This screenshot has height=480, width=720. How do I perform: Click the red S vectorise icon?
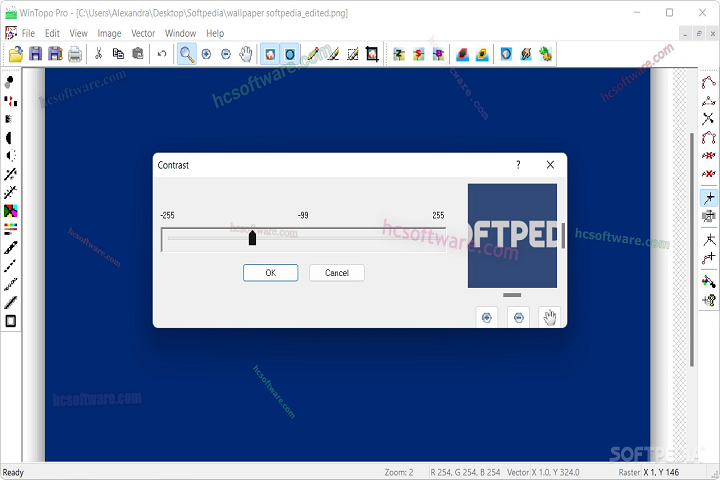[418, 54]
